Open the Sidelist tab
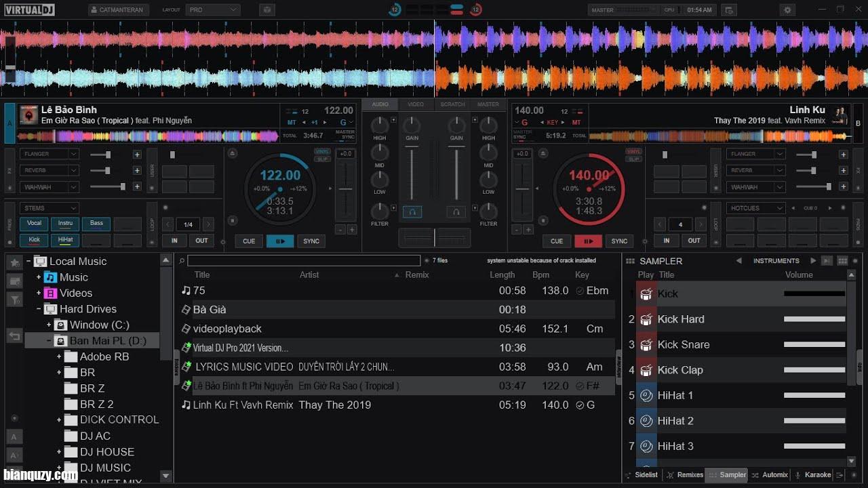 tap(642, 475)
